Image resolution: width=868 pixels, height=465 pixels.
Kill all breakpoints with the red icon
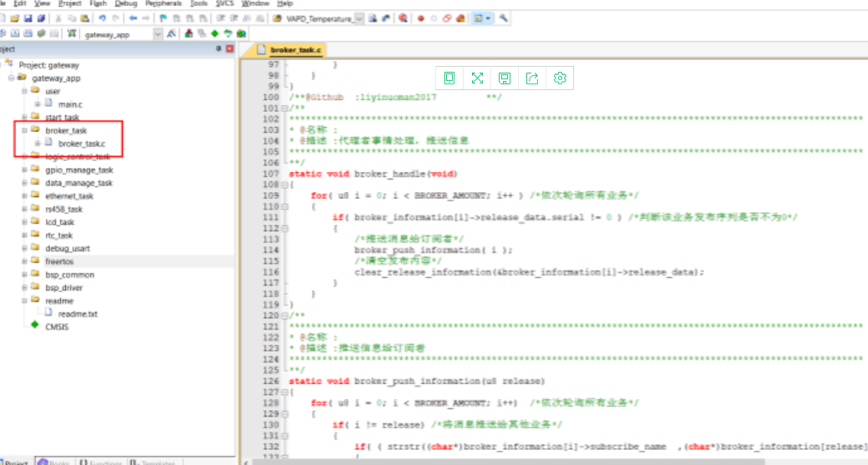[x=460, y=18]
